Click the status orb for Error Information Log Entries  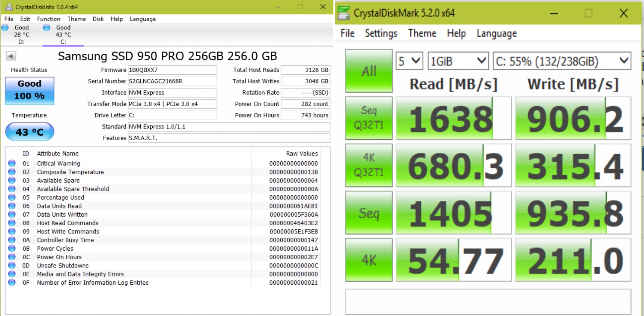(x=12, y=282)
